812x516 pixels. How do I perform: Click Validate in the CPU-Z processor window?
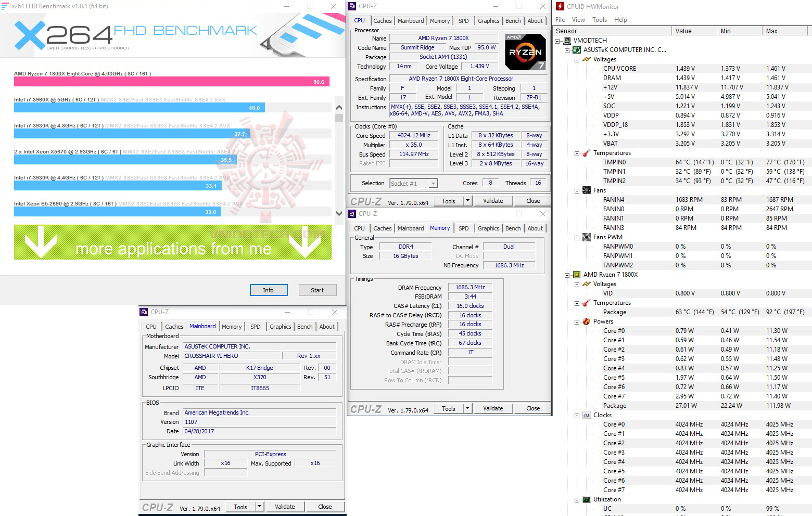click(x=493, y=201)
